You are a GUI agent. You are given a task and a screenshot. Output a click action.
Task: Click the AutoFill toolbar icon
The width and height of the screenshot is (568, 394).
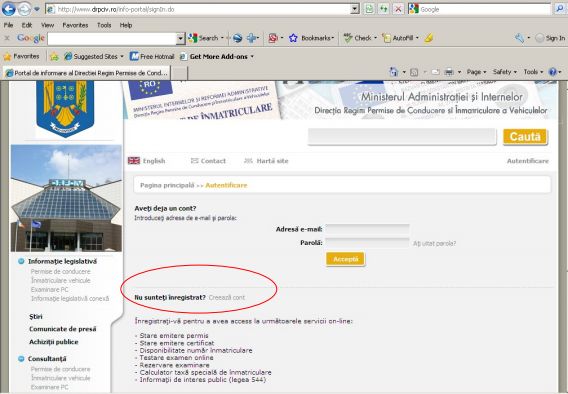[x=387, y=38]
